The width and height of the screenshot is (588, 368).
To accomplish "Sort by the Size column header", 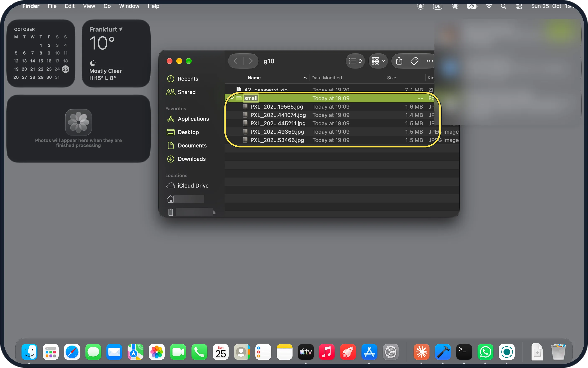I will (392, 78).
